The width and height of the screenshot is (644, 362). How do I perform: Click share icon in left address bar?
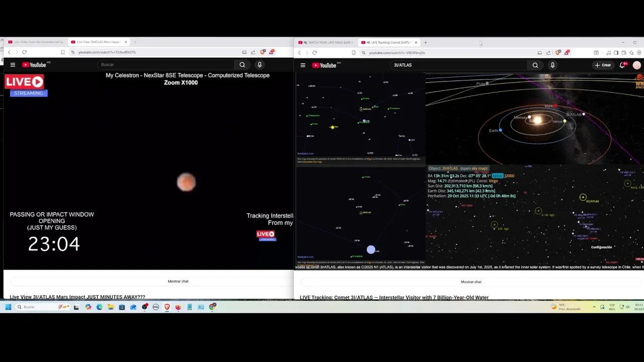(253, 52)
